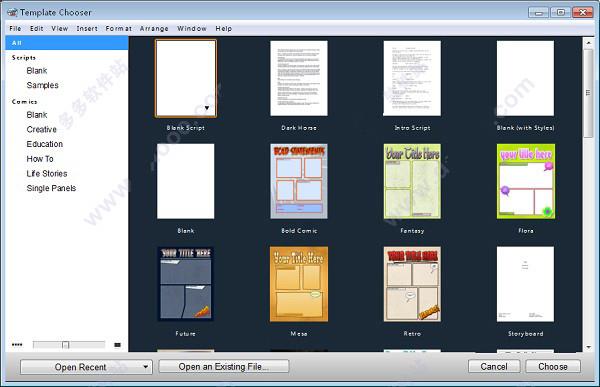
Task: Select the All category in sidebar
Action: coord(67,43)
